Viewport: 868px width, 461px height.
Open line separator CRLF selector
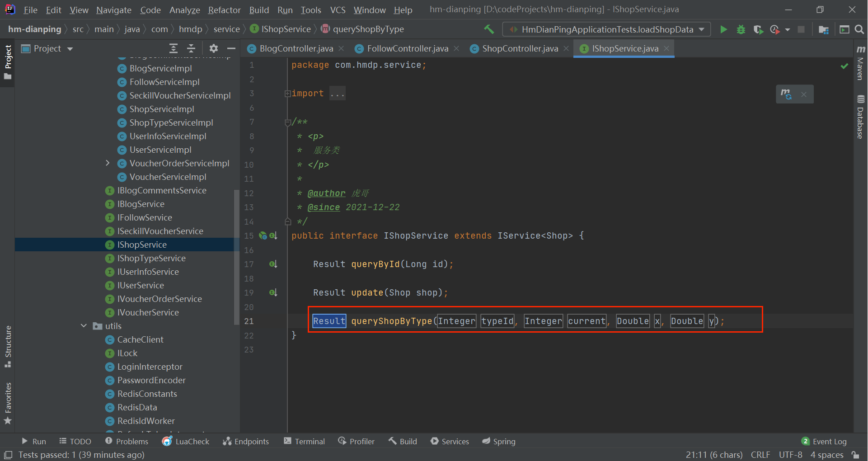point(760,455)
